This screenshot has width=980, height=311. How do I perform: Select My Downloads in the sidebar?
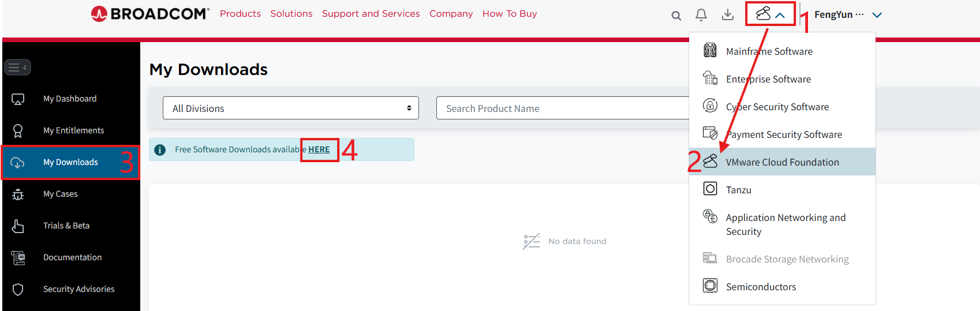pos(71,162)
